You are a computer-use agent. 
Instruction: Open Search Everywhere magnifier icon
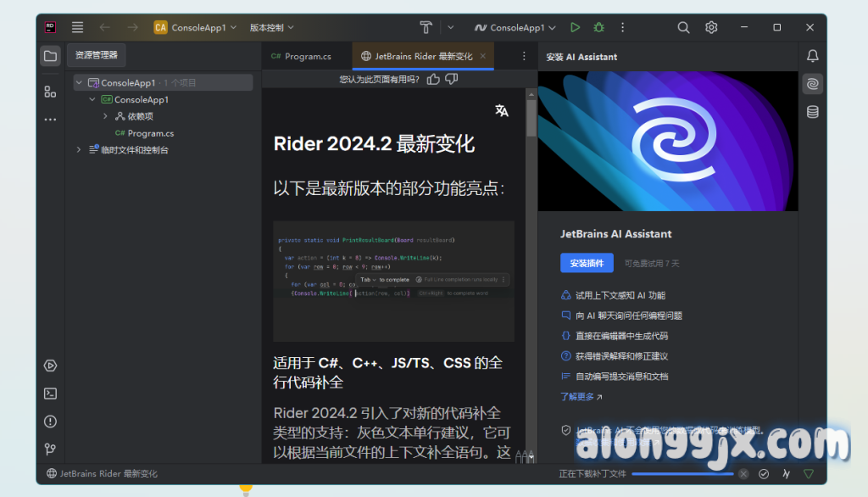[x=683, y=27]
